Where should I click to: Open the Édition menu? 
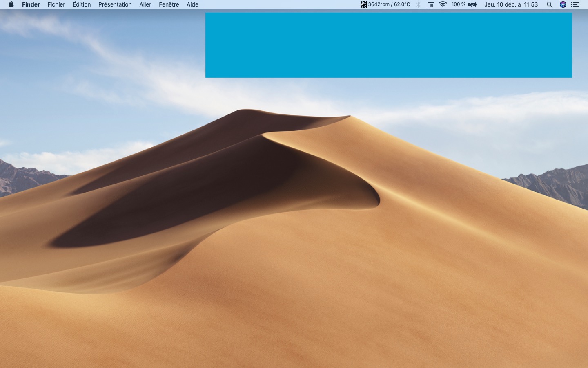click(x=82, y=4)
